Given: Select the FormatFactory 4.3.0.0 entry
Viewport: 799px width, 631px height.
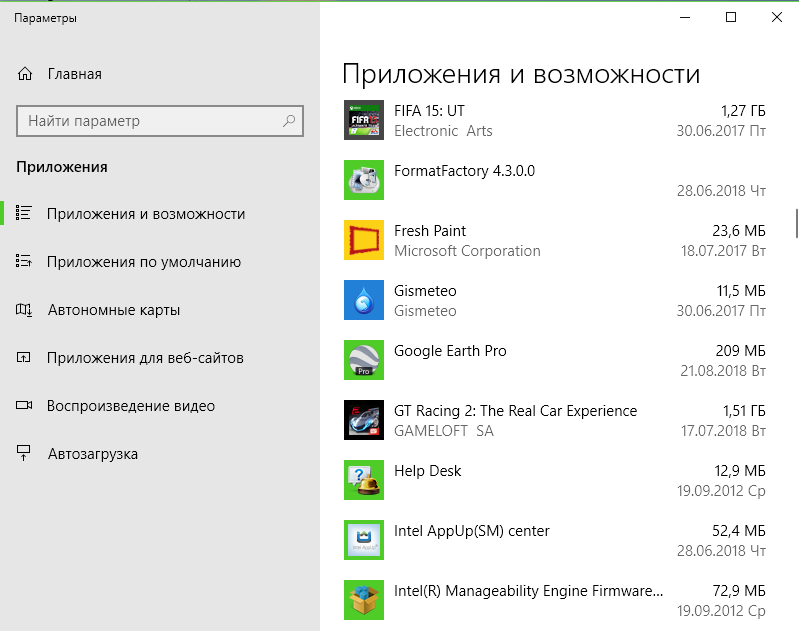Looking at the screenshot, I should pyautogui.click(x=464, y=171).
